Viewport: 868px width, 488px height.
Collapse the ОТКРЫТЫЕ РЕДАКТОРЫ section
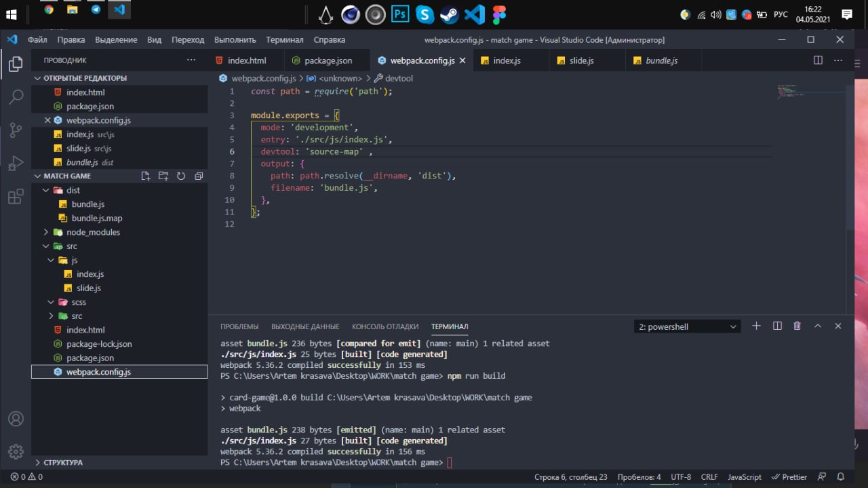click(x=85, y=78)
